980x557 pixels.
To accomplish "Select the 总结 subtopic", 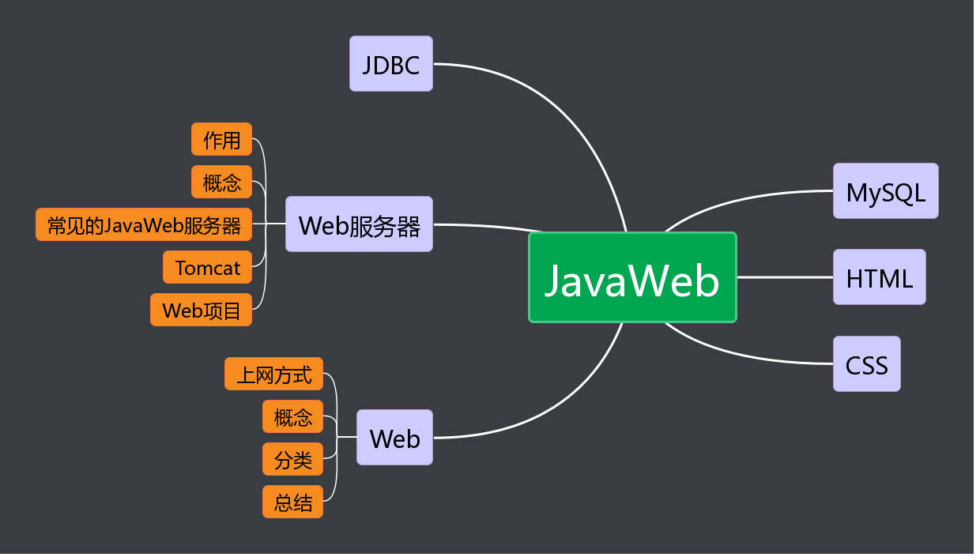I will [x=293, y=502].
